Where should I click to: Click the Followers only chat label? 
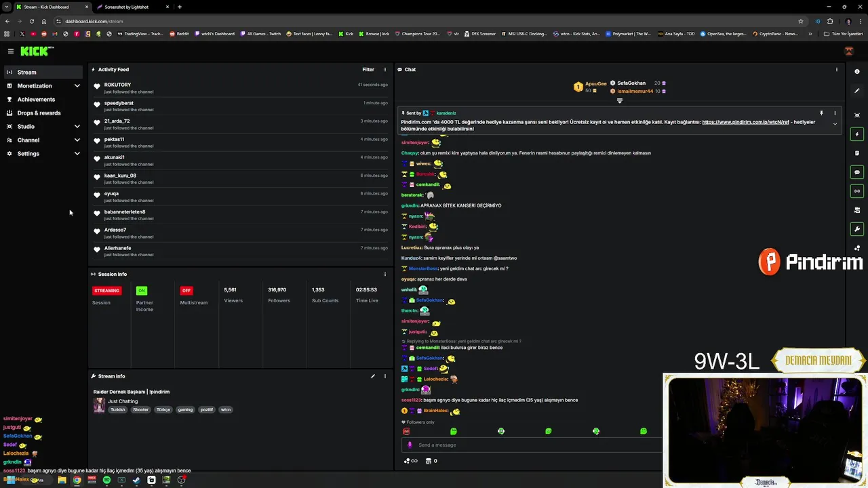[418, 422]
